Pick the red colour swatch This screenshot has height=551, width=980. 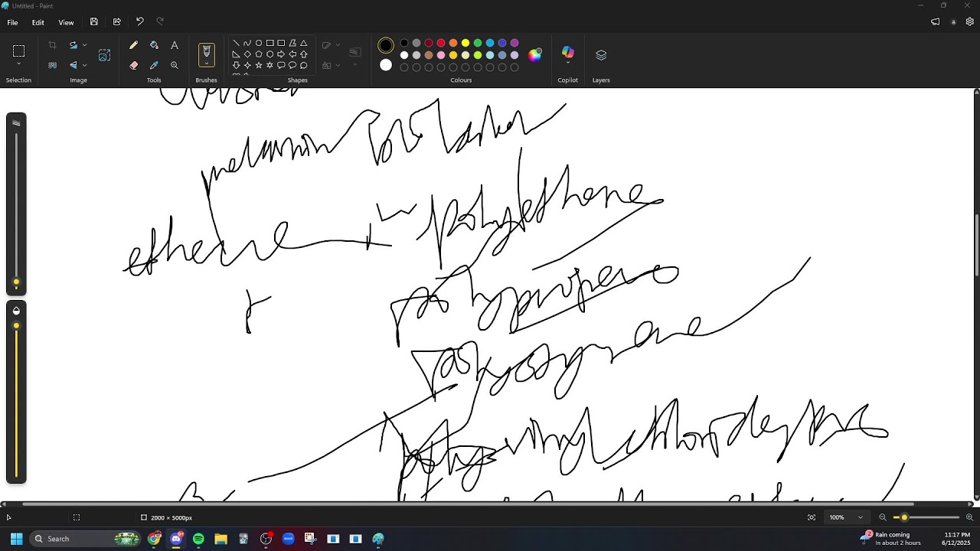tap(441, 43)
